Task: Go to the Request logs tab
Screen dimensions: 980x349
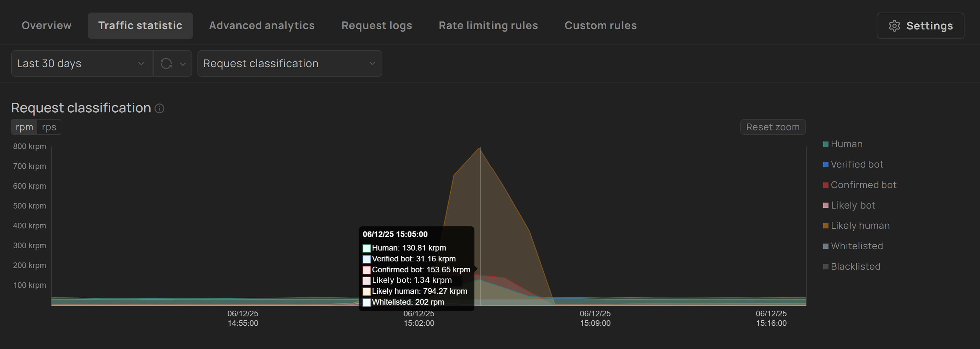Action: point(377,26)
